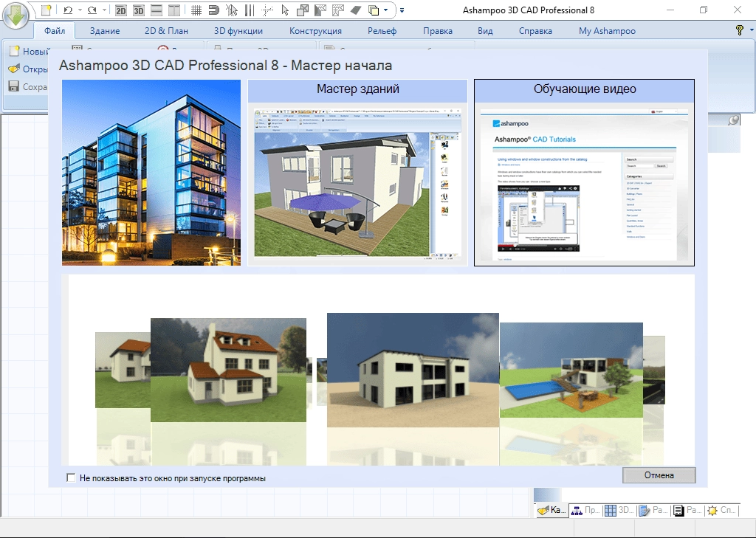Click the Сохранить floppy disk ribbon icon
This screenshot has height=538, width=756.
[14, 87]
